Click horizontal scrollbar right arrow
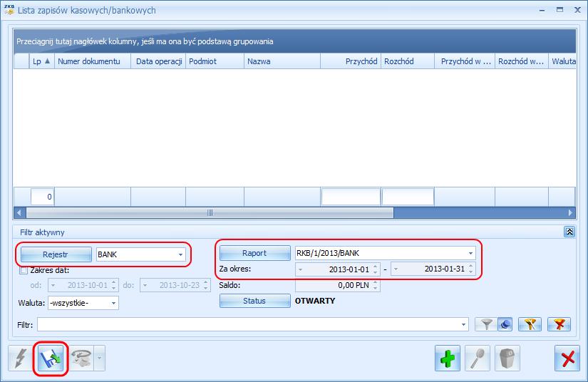The image size is (588, 382). (x=570, y=213)
